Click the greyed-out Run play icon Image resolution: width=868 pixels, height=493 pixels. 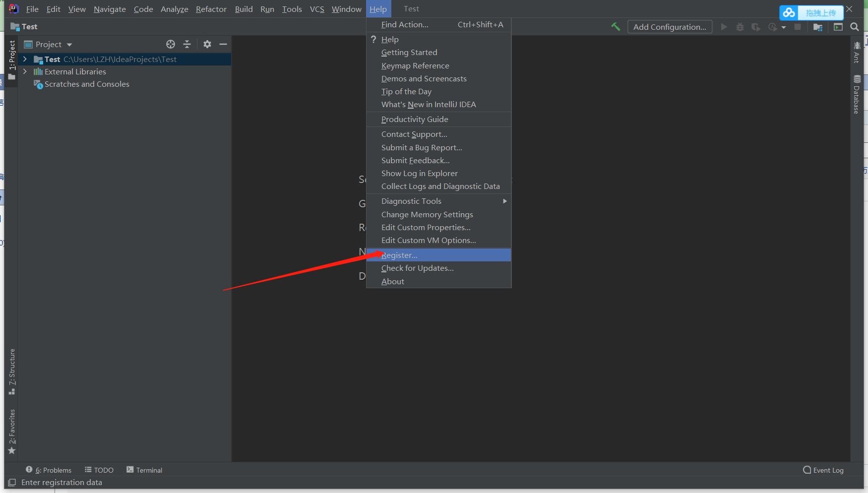tap(724, 27)
